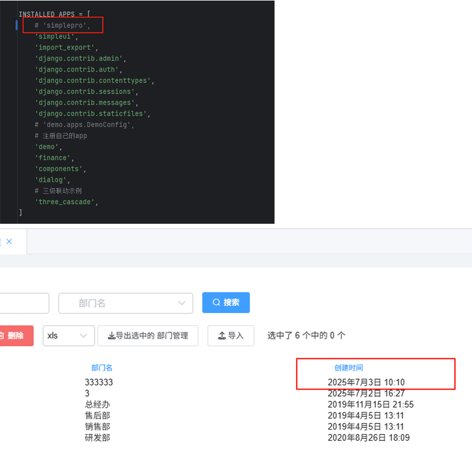Close the open tab with the X icon
Screen dimensions: 472x476
click(9, 241)
